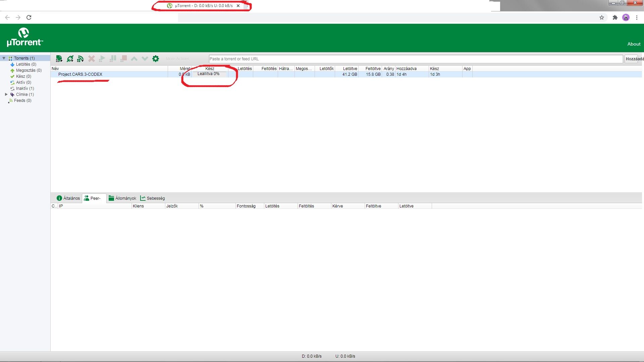Open the browser three-dot menu
Screen dimensions: 644x362
click(637, 17)
